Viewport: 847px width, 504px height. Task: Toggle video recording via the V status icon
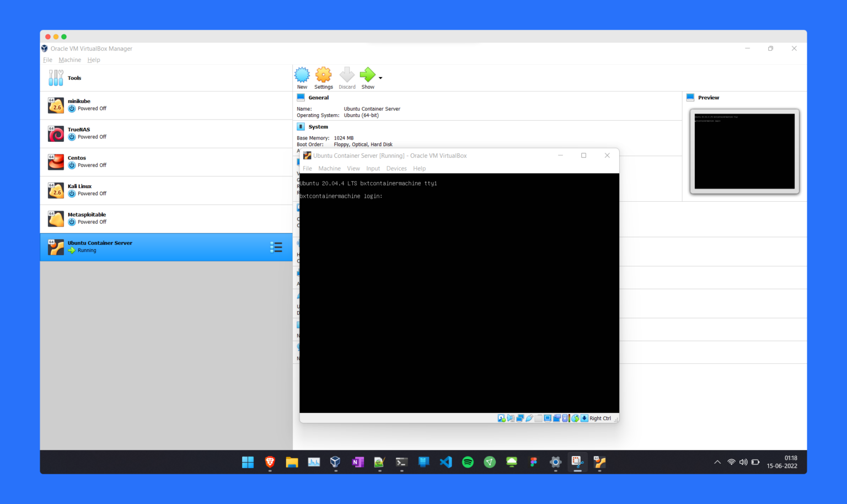click(565, 418)
